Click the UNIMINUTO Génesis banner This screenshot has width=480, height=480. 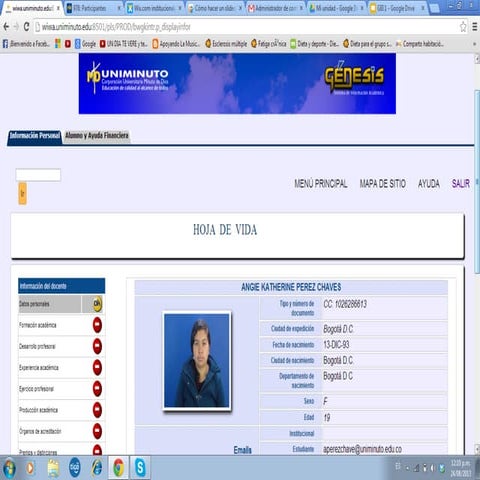[x=237, y=84]
